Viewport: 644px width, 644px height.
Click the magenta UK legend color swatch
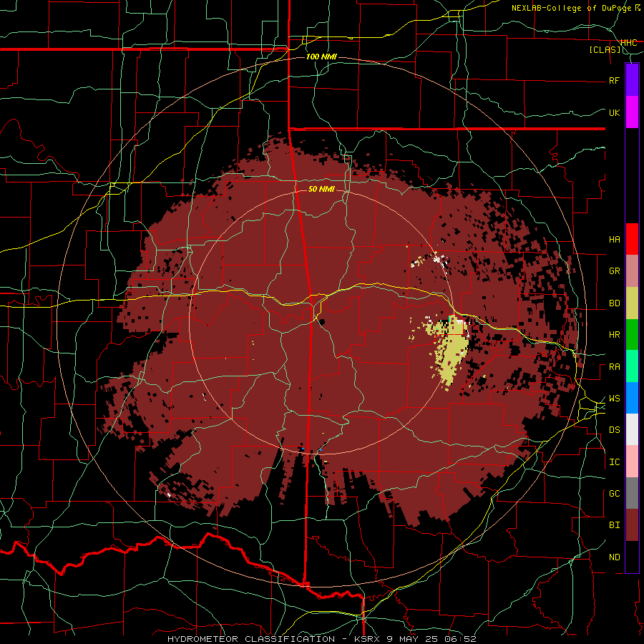[x=632, y=112]
